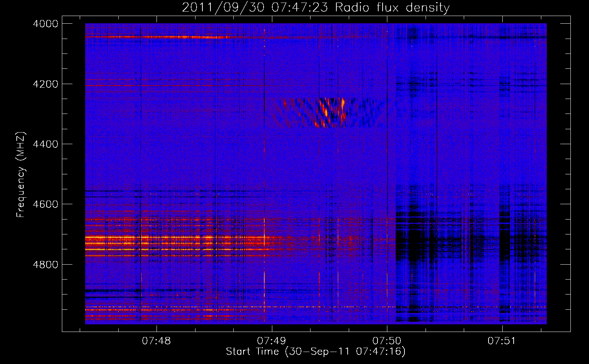This screenshot has width=589, height=364.
Task: Click the 07:48 time tick label
Action: [156, 341]
